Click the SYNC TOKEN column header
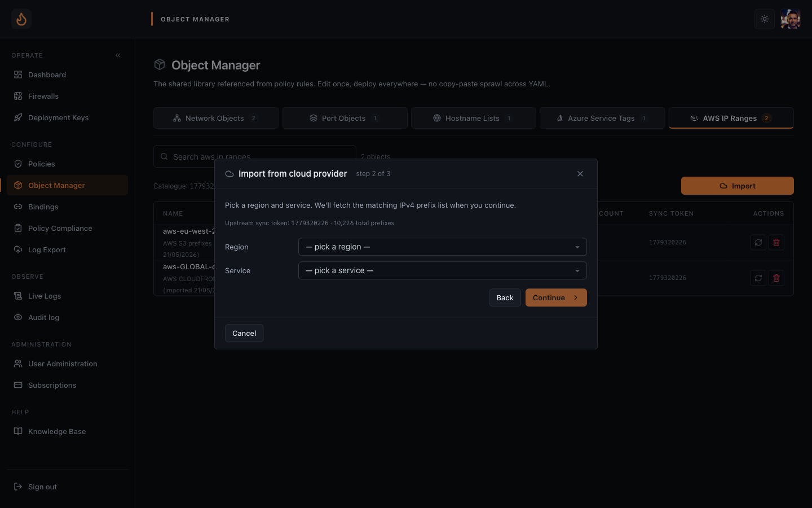 tap(671, 213)
